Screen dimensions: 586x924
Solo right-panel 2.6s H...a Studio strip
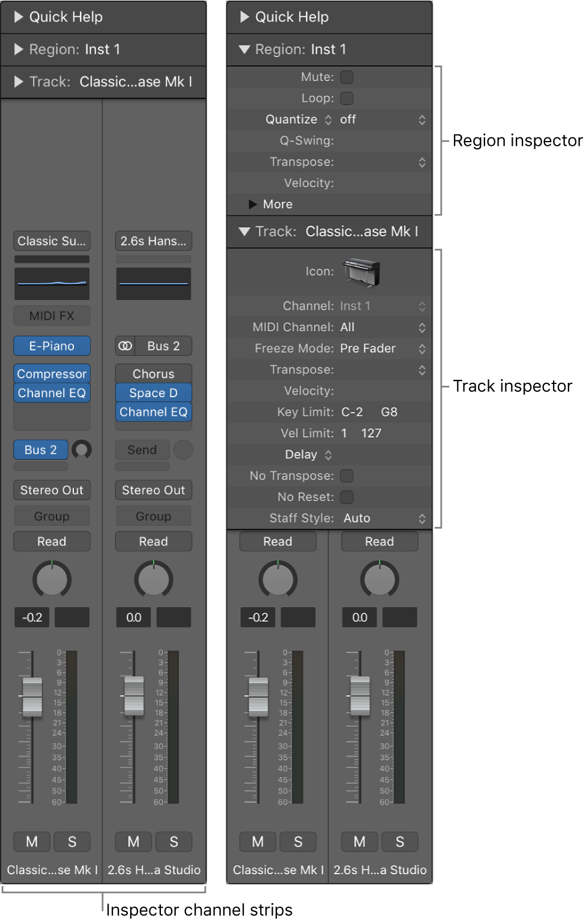tap(399, 842)
